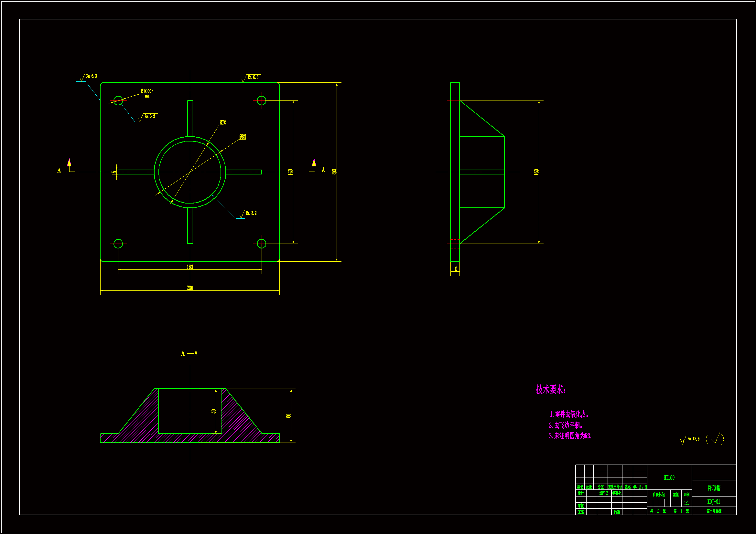This screenshot has width=756, height=534.
Task: Click the 10 thickness dimension in side view
Action: [x=455, y=269]
